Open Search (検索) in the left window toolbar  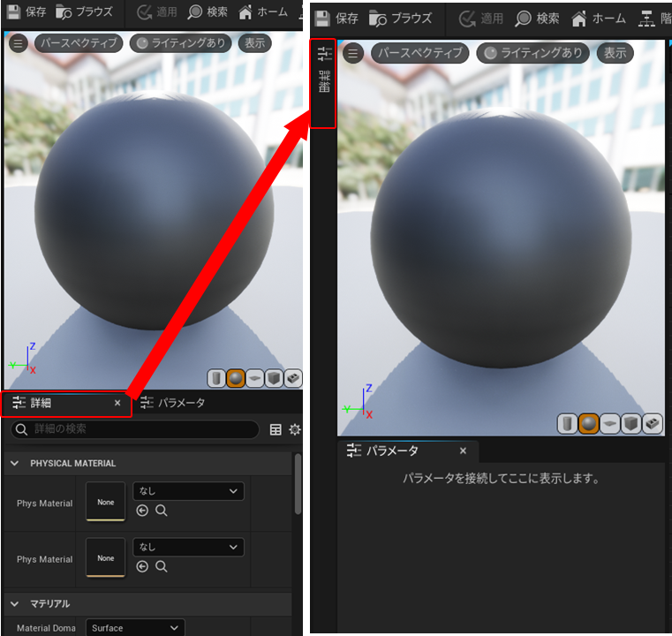208,12
